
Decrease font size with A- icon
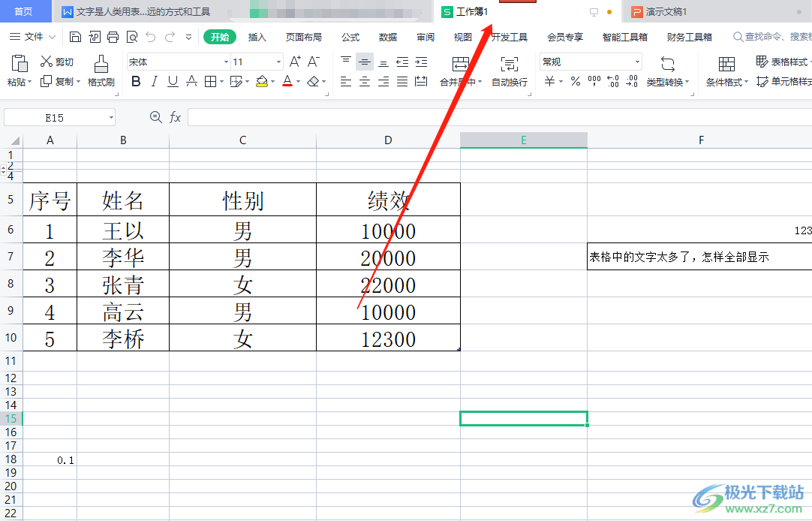pos(314,62)
